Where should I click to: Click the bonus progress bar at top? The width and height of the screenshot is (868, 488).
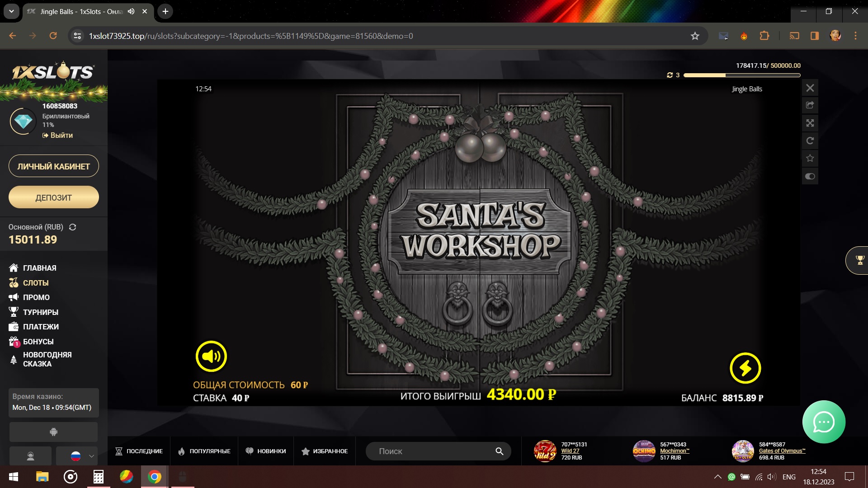741,75
